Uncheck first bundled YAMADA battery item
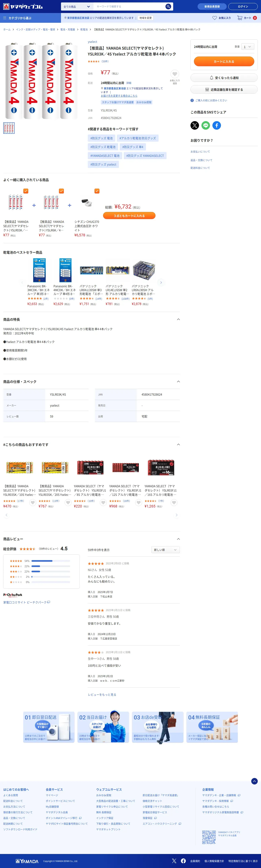 (x=26, y=191)
